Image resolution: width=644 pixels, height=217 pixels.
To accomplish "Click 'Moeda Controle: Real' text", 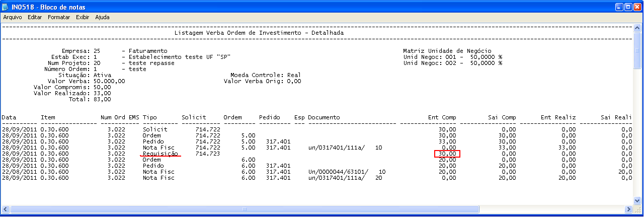I will coord(266,75).
